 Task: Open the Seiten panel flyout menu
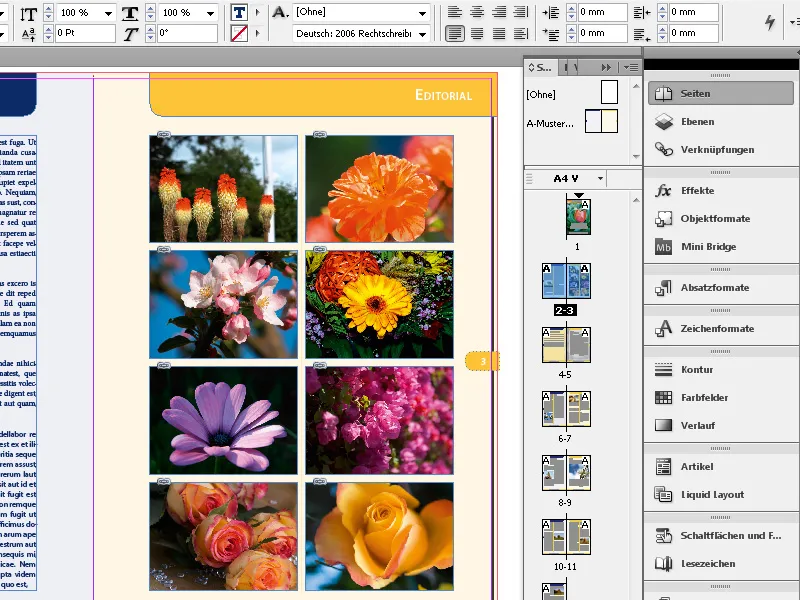pos(631,67)
